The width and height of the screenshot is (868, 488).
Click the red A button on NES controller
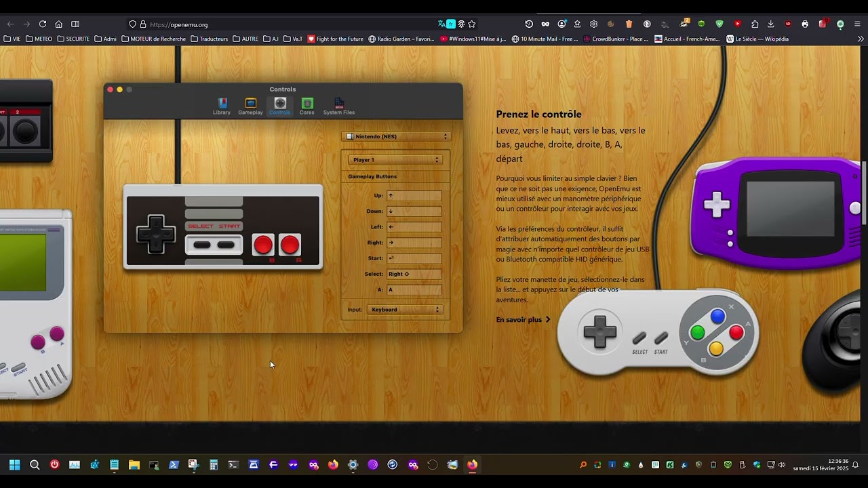(x=290, y=245)
